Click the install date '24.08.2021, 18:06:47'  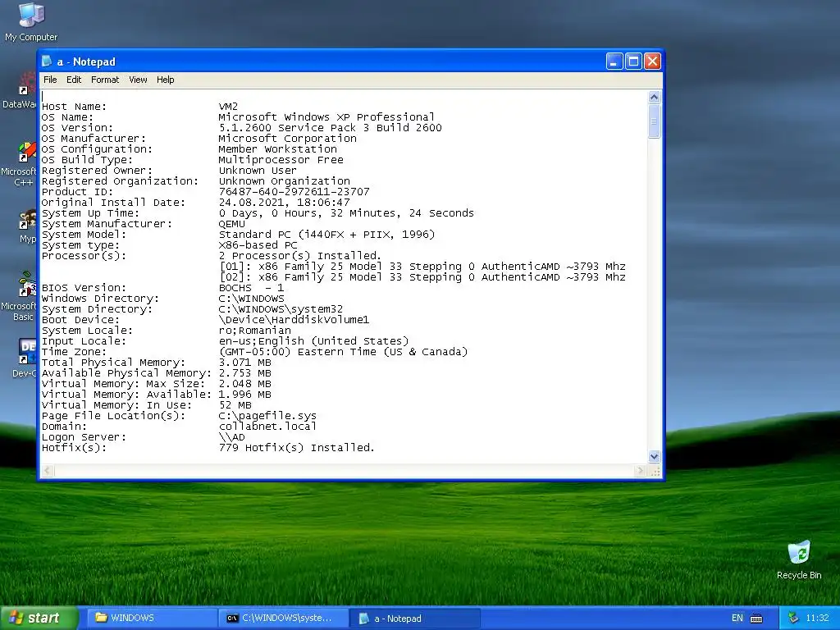coord(285,203)
